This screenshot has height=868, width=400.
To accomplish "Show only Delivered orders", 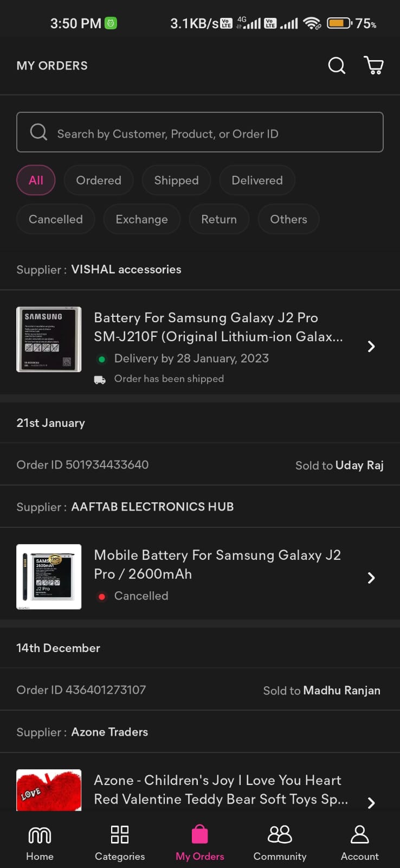I will click(257, 180).
